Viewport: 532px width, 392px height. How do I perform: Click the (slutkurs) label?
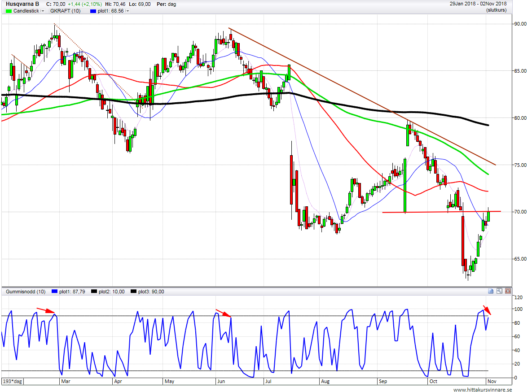[x=497, y=10]
